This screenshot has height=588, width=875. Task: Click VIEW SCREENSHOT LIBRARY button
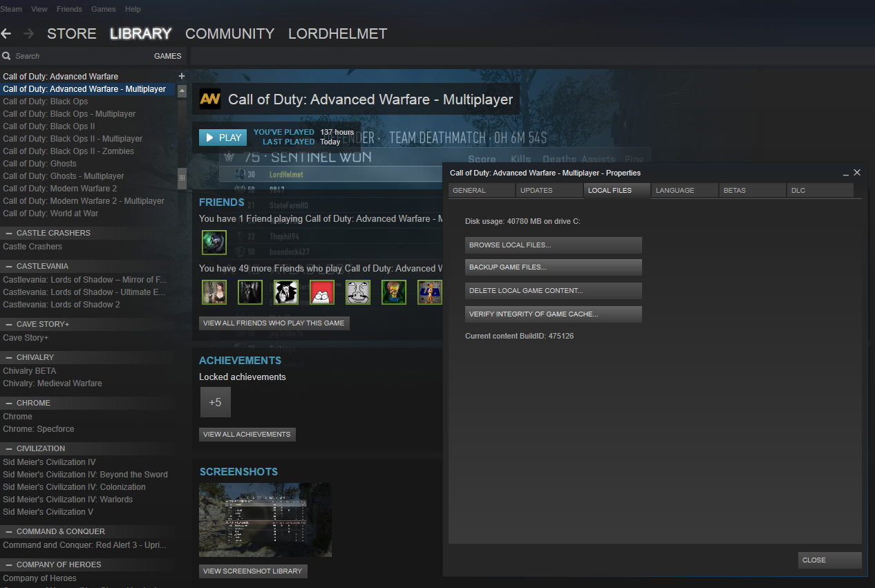pos(253,571)
